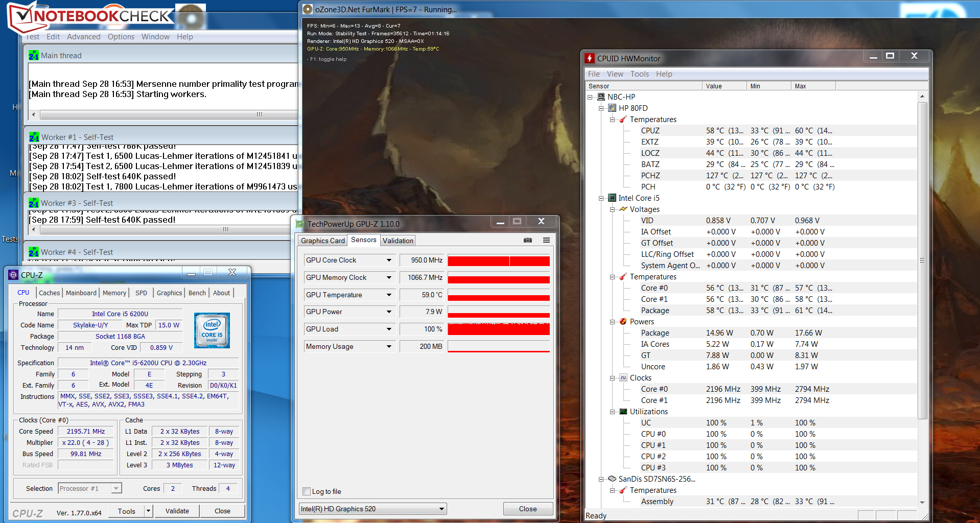Viewport: 980px width, 523px height.
Task: Click the Intel Core i5 logo in CPU-Z
Action: [x=212, y=330]
